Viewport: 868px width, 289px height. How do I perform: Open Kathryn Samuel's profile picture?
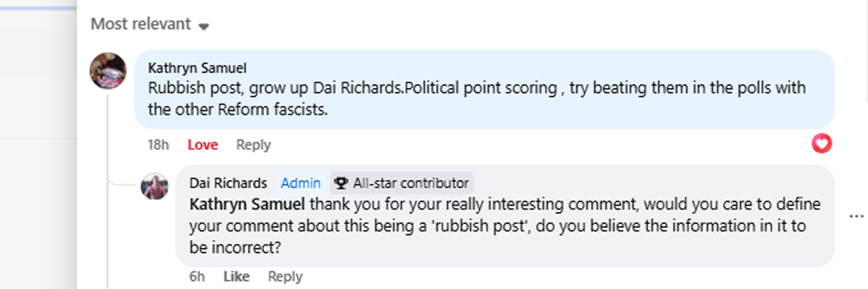pos(108,71)
